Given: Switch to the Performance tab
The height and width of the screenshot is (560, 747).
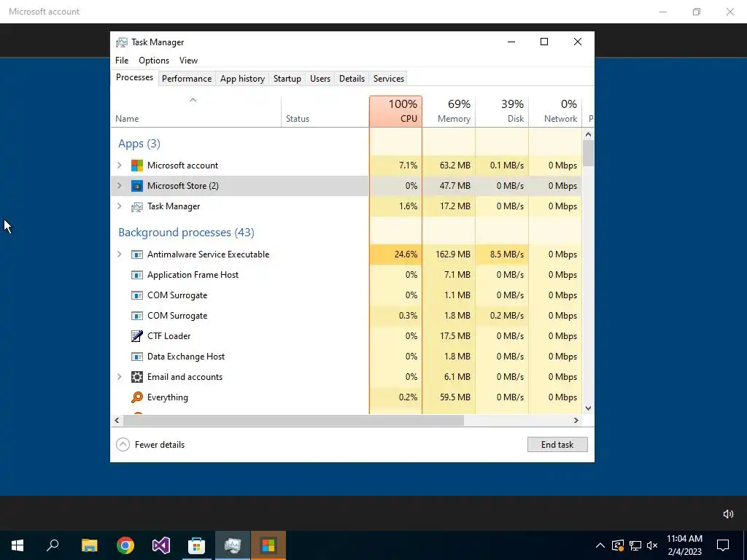Looking at the screenshot, I should coord(187,79).
